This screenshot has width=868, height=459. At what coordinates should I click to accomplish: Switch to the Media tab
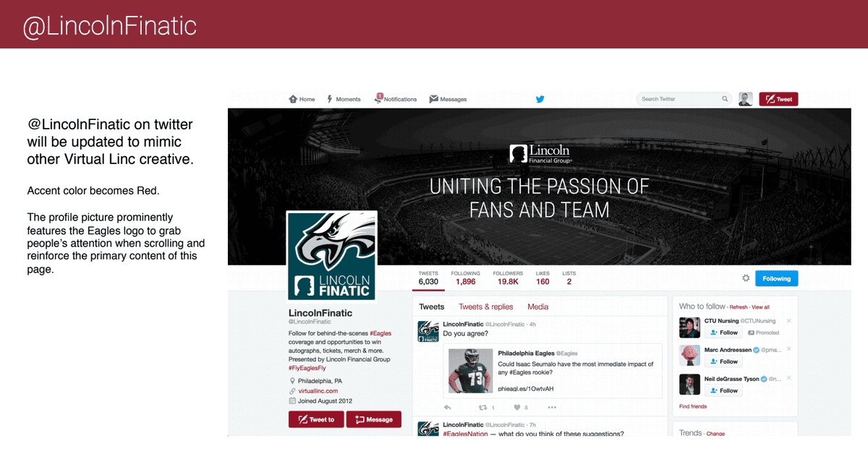(x=538, y=306)
